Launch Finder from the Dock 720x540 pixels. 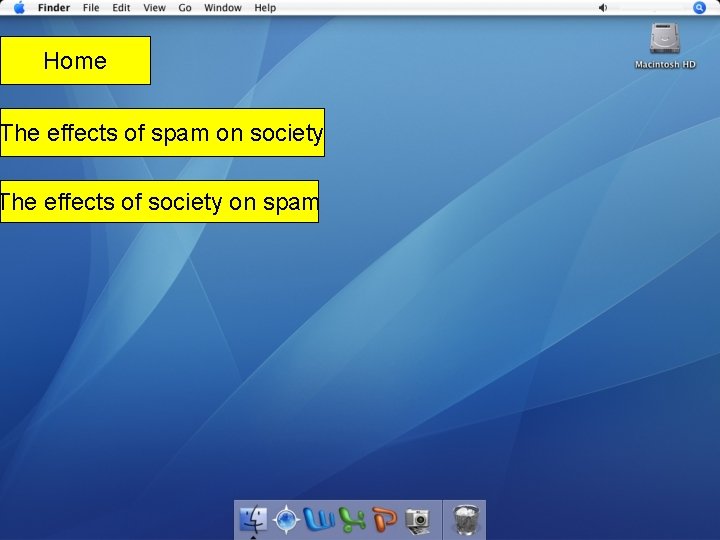[253, 519]
